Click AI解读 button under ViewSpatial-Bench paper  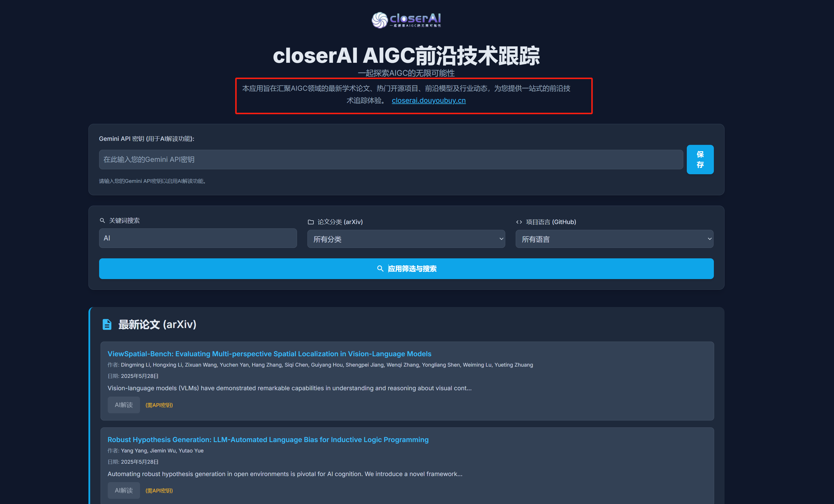[x=124, y=405]
